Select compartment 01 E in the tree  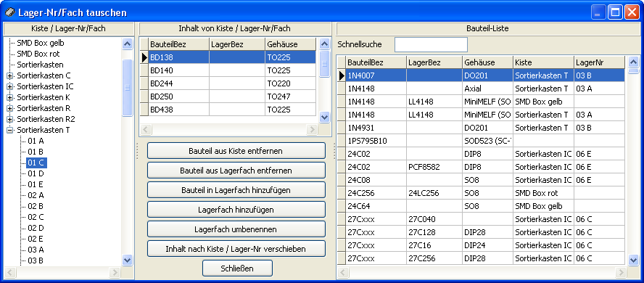[36, 184]
